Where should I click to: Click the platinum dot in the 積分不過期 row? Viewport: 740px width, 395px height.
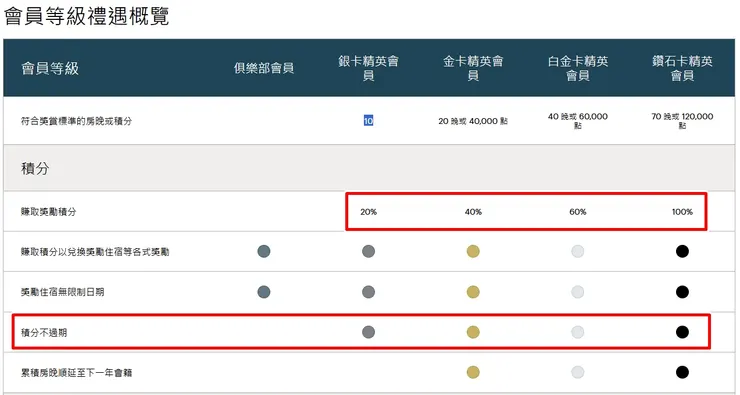pyautogui.click(x=578, y=332)
